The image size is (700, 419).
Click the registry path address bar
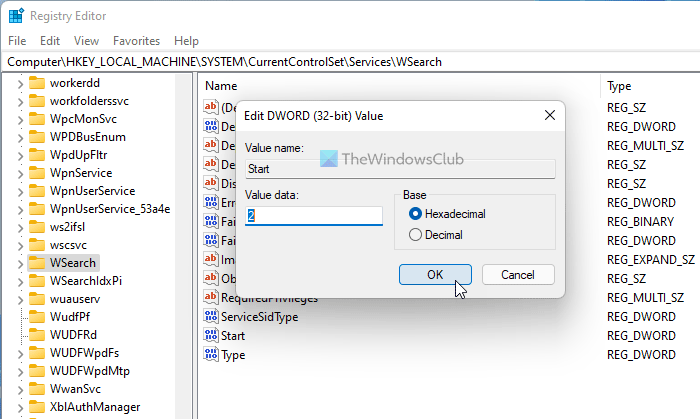pos(350,62)
